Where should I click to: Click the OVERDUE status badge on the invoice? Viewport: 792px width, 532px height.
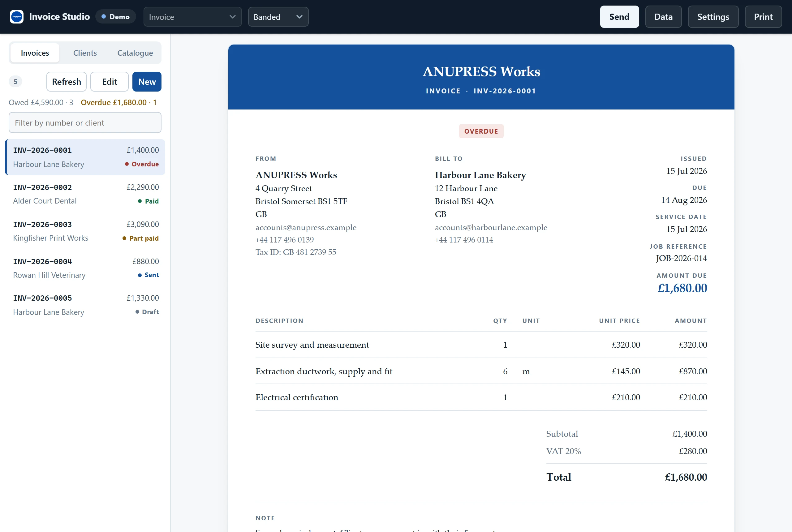point(481,131)
